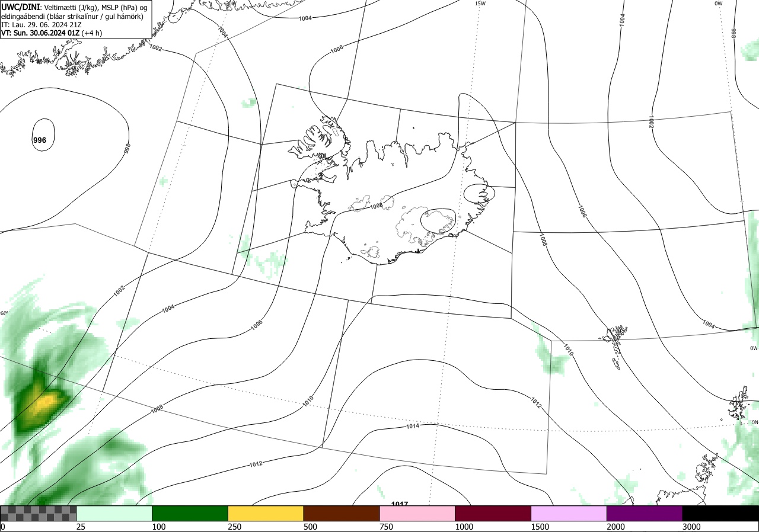Click the legend value "750"
This screenshot has height=532, width=759.
386,527
